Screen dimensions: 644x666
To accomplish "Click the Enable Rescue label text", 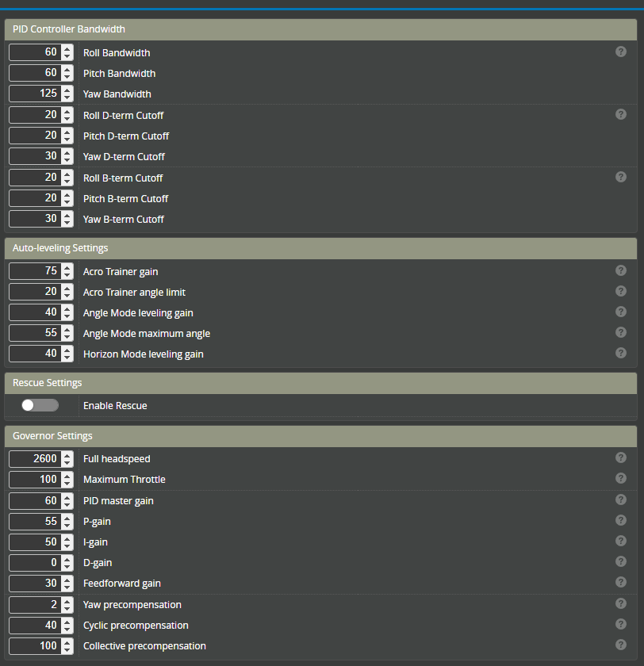I will click(x=115, y=406).
